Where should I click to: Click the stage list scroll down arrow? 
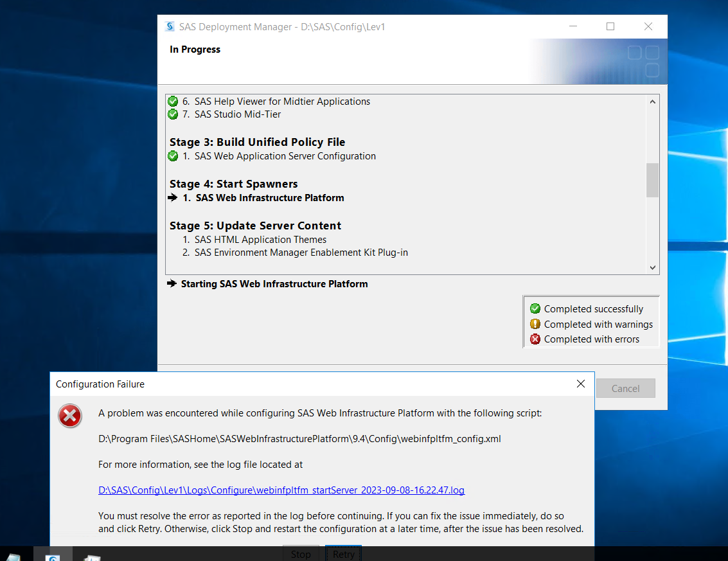653,268
